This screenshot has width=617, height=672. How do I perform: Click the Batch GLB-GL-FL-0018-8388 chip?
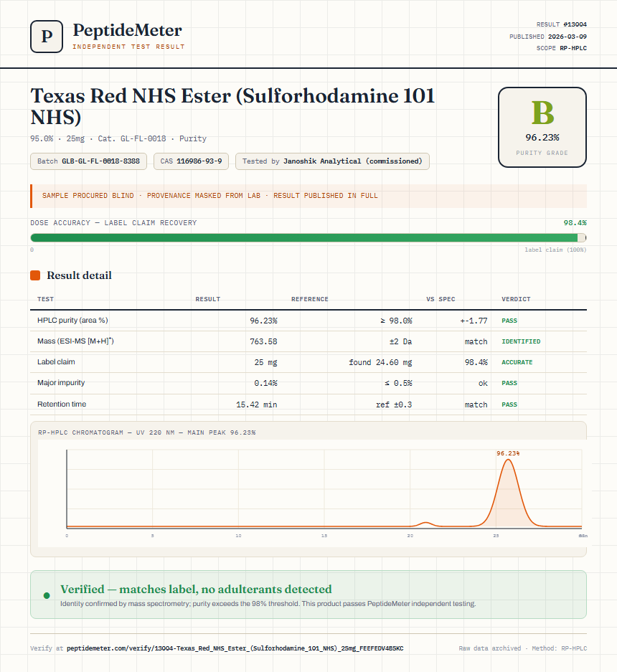(x=88, y=161)
